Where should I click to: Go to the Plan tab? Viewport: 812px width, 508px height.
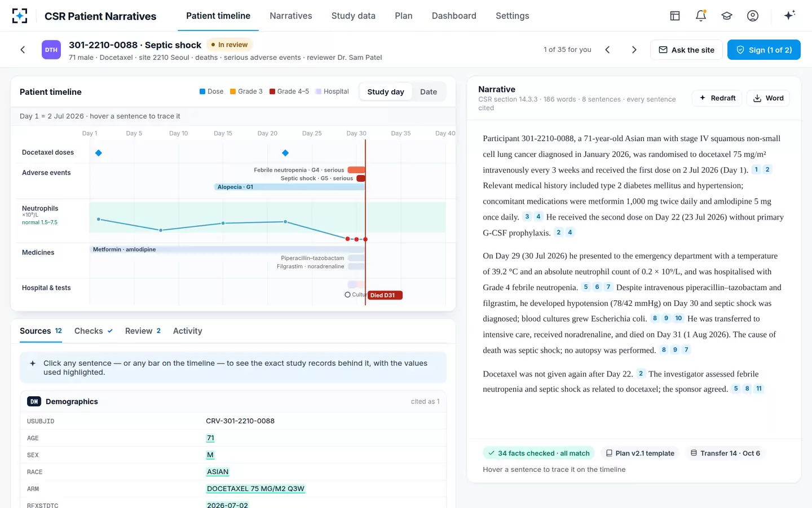(404, 16)
